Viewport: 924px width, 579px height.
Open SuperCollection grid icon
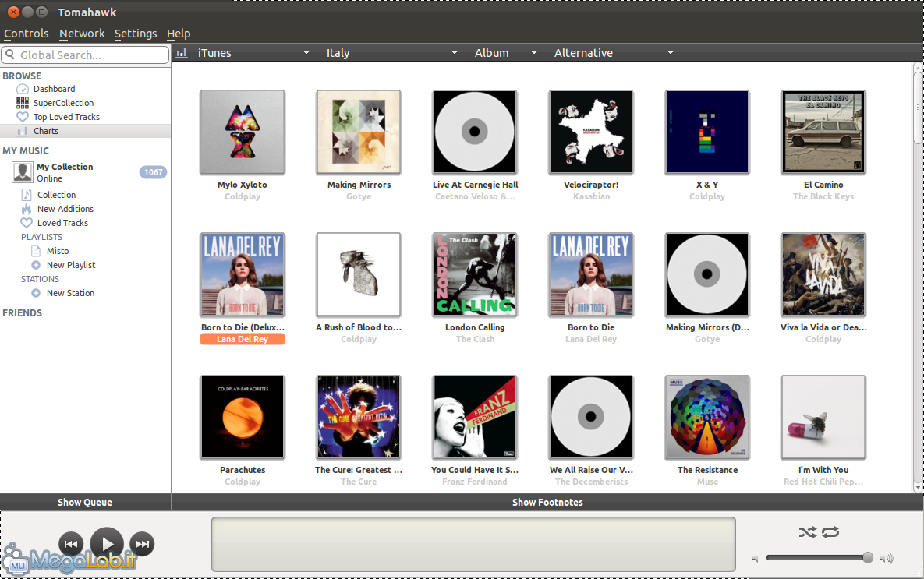coord(23,103)
